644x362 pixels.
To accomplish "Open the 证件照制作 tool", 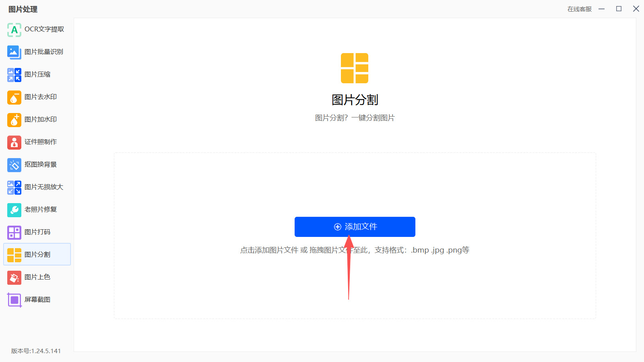I will (x=36, y=142).
